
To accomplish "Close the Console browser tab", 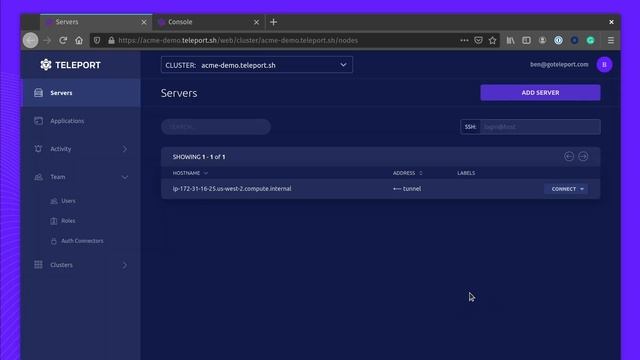I will pos(256,22).
